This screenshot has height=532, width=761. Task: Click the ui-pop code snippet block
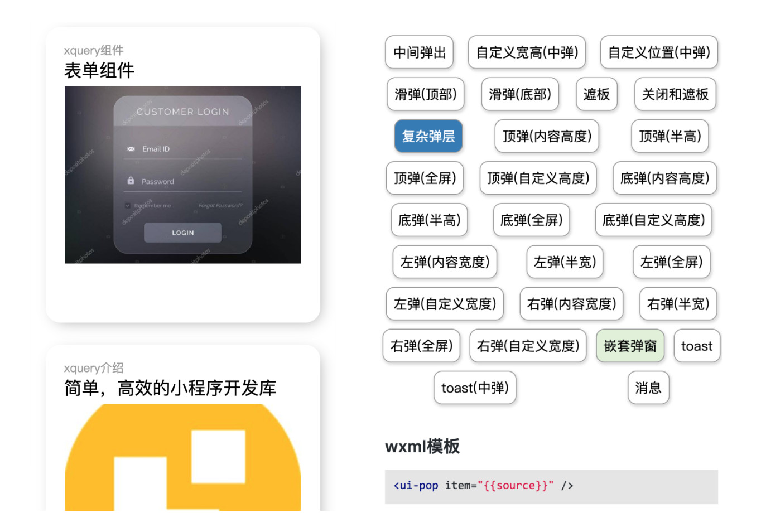pos(551,487)
